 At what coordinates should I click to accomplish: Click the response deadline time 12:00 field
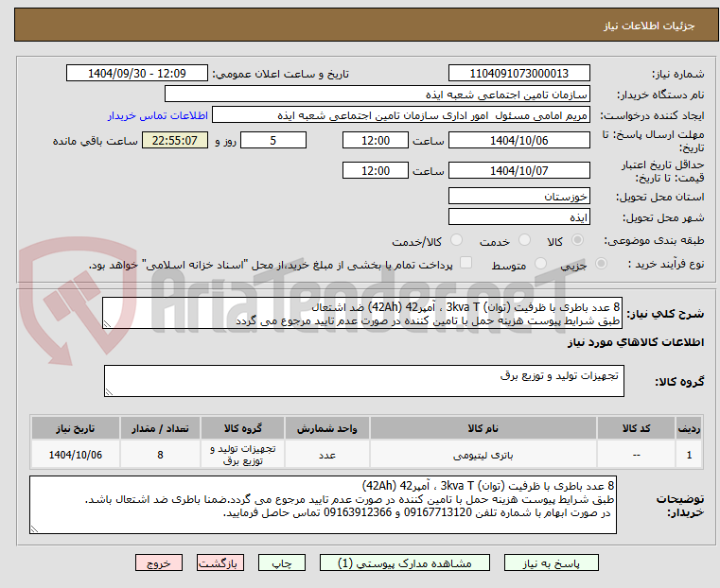pos(376,140)
